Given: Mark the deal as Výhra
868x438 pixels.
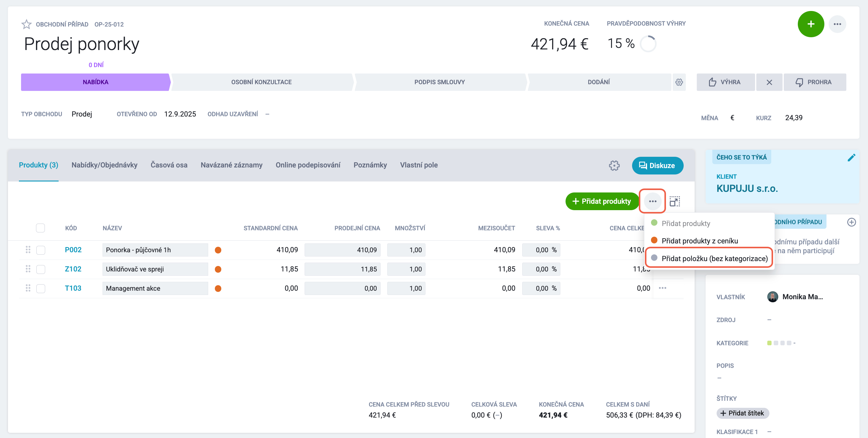Looking at the screenshot, I should coord(725,82).
